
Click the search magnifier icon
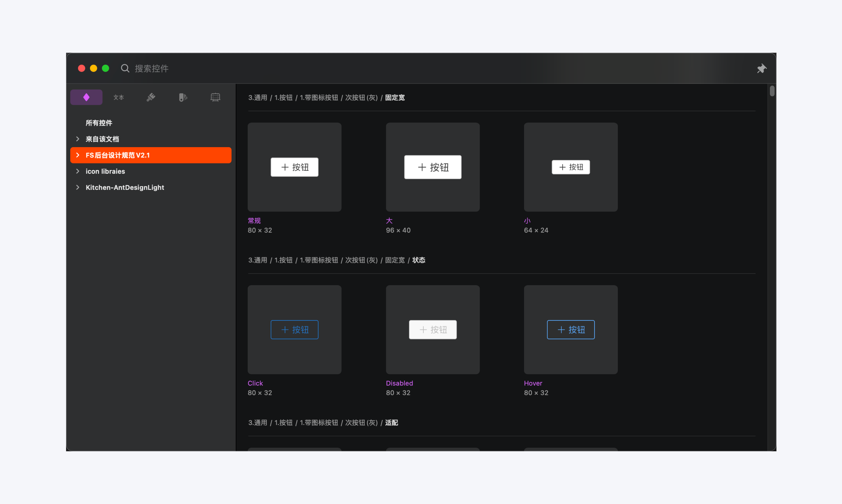click(x=125, y=68)
